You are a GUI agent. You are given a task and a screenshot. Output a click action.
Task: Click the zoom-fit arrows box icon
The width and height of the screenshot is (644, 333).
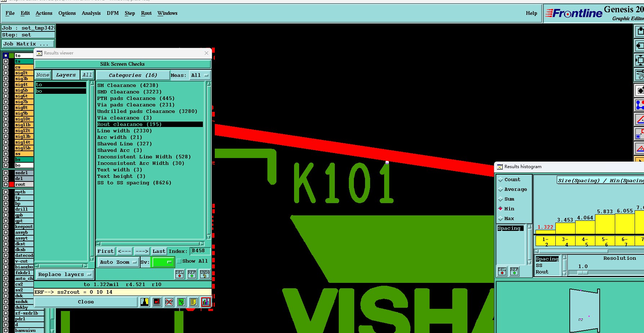point(640,60)
